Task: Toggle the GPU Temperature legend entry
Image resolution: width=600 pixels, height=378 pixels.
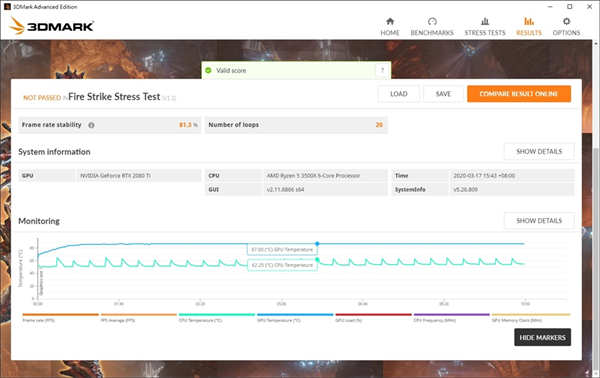Action: coord(295,318)
